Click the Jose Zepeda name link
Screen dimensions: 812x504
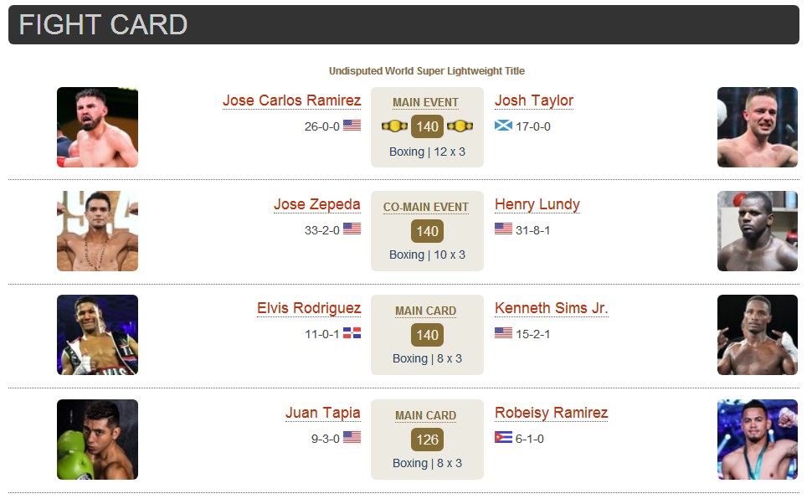(x=317, y=204)
